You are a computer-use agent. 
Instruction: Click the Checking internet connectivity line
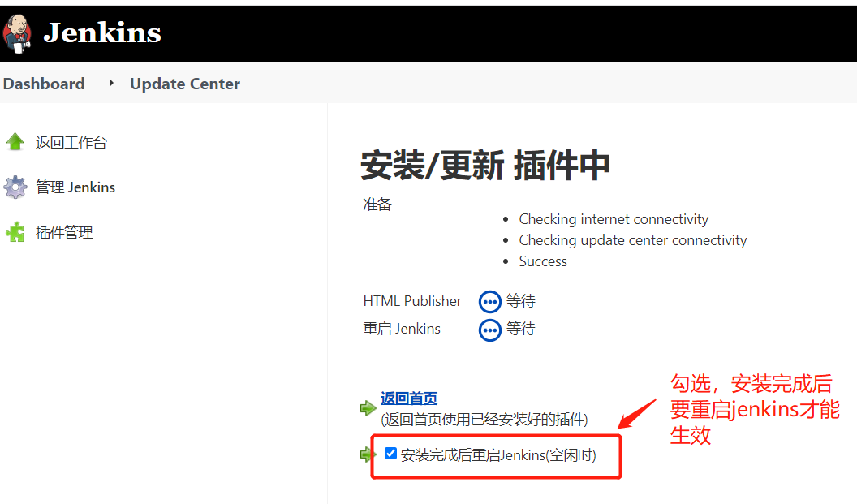614,219
